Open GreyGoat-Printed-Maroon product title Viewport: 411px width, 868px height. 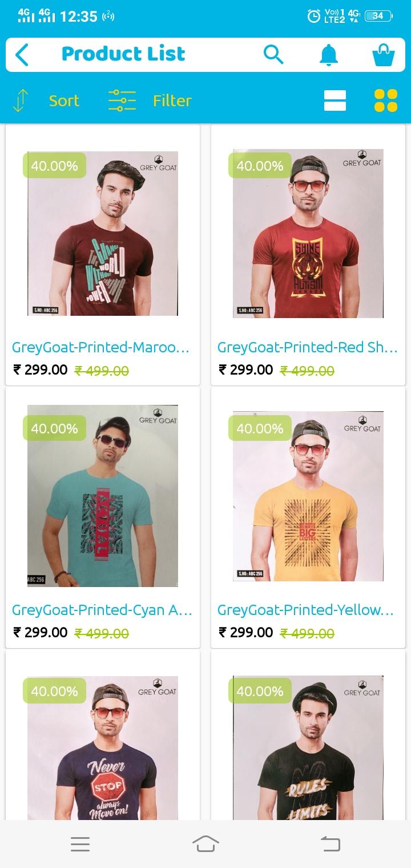coord(100,347)
